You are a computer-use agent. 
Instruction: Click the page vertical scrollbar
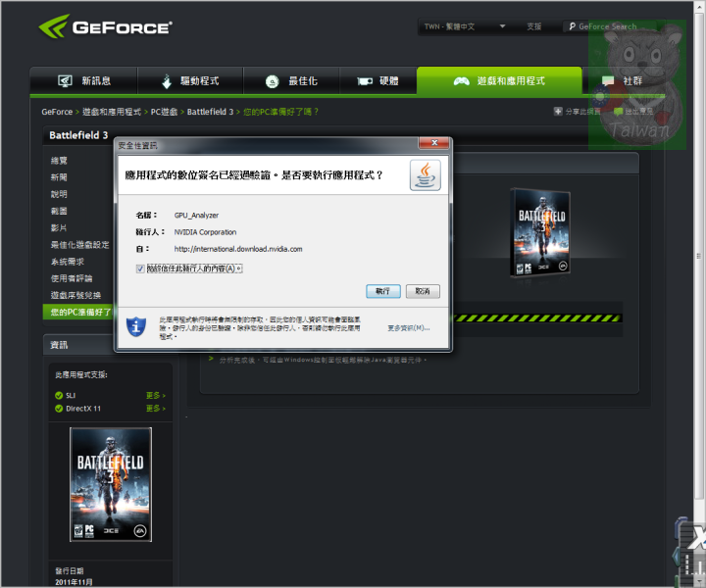(699, 256)
